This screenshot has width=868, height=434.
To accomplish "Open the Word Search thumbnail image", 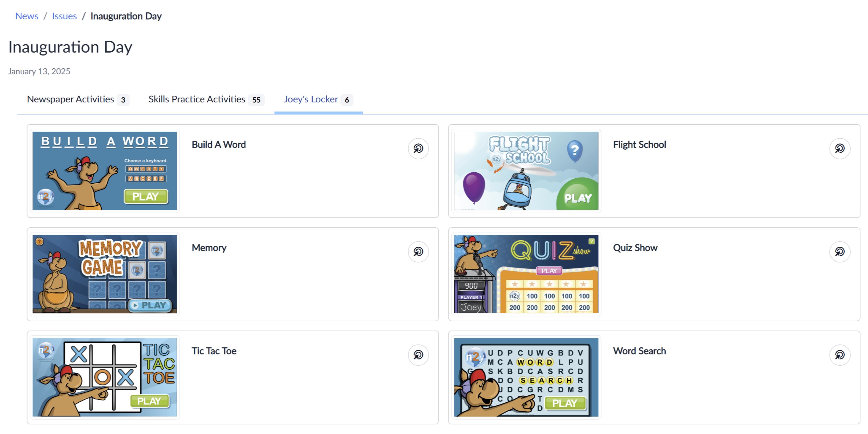I will 526,377.
